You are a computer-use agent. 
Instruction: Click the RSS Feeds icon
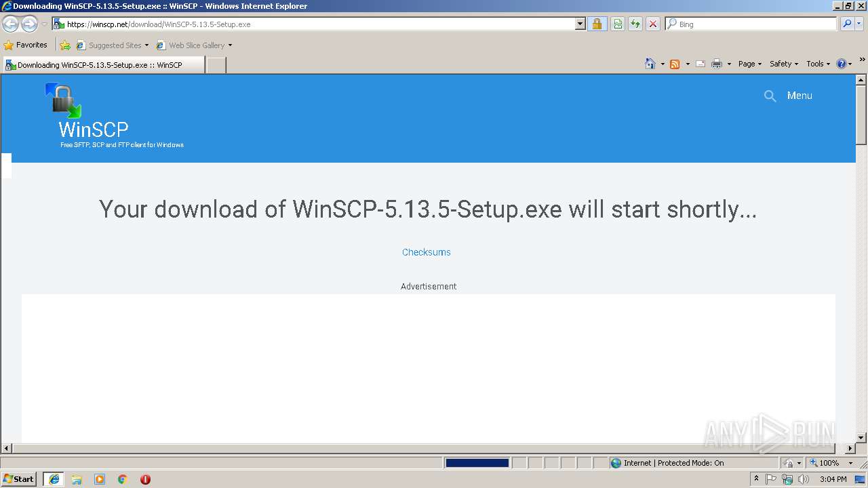coord(675,64)
